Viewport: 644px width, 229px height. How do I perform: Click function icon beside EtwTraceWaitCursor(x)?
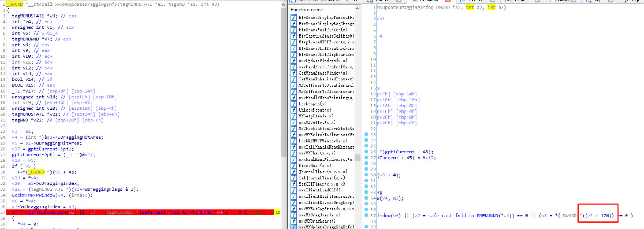(294, 30)
